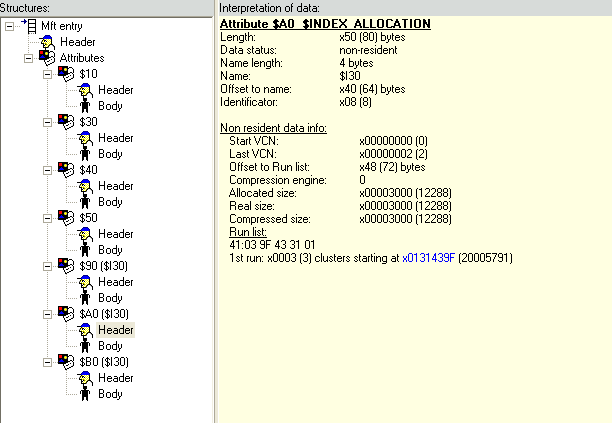Select the highlighted Header under $A0

point(115,330)
